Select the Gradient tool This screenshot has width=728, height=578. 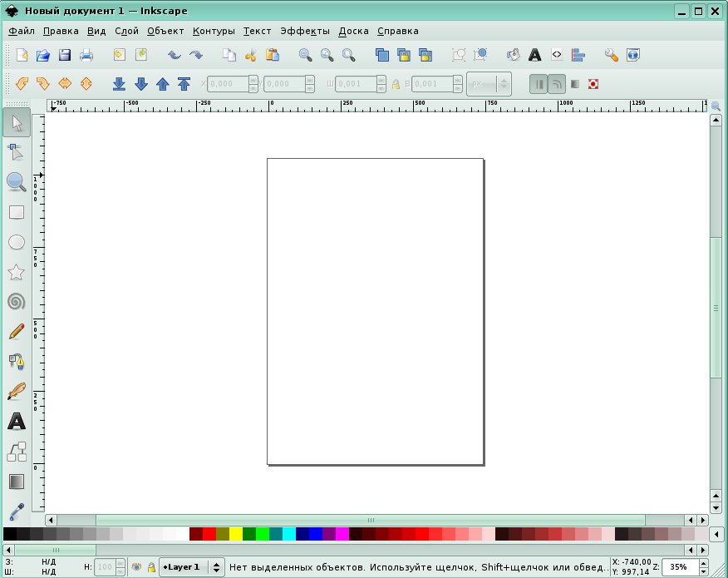tap(16, 482)
